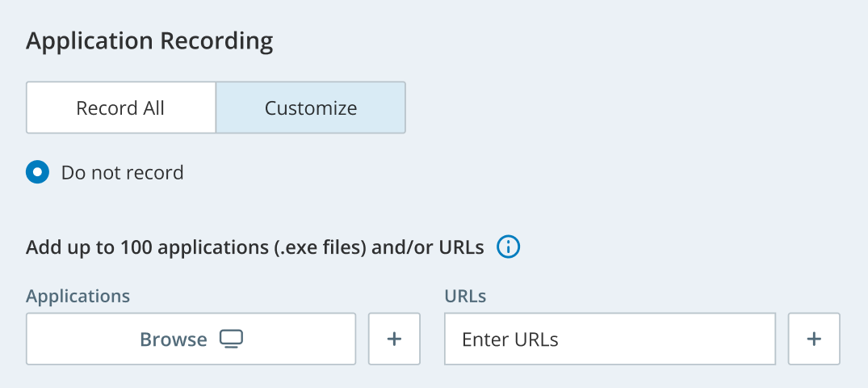
Task: Click Browse to choose applications
Action: pos(191,339)
